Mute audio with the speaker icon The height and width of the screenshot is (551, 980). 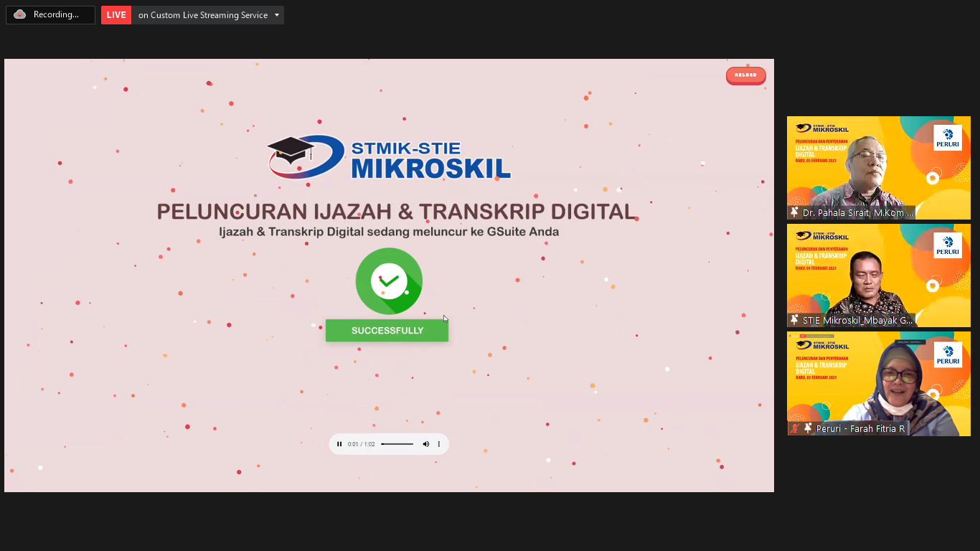click(425, 444)
